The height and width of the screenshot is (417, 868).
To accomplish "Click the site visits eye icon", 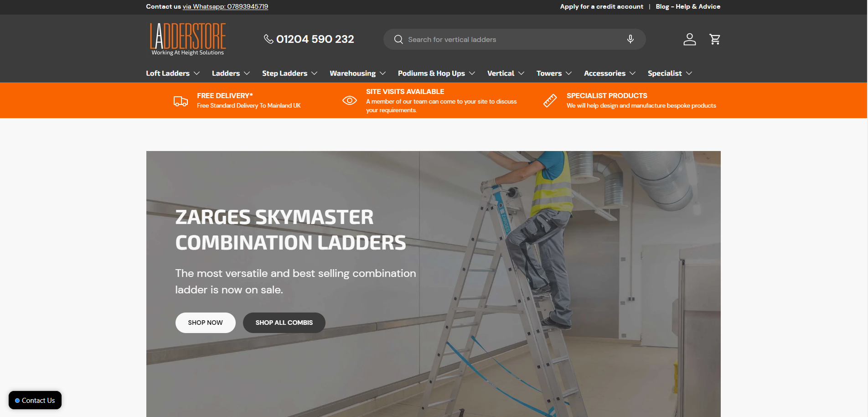I will click(x=350, y=100).
